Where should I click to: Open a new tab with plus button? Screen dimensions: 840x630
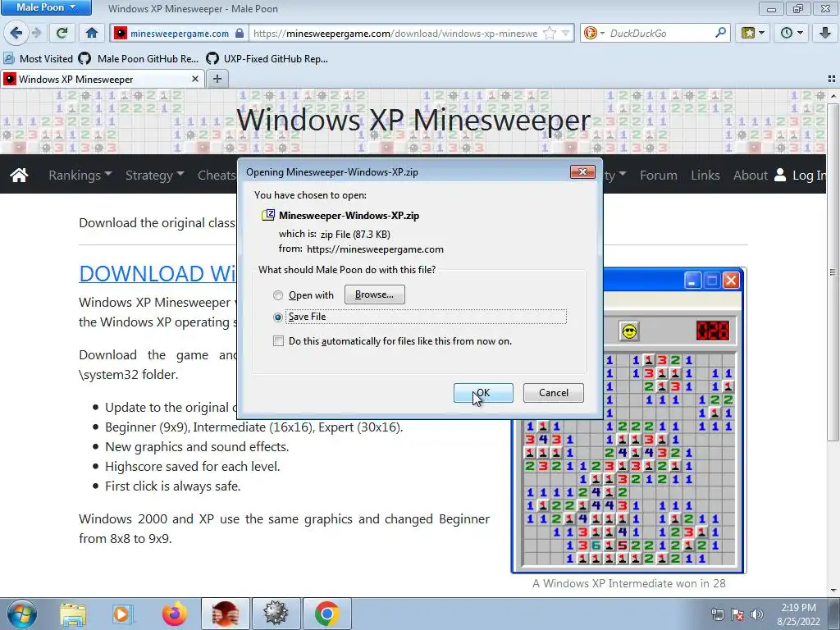point(217,80)
